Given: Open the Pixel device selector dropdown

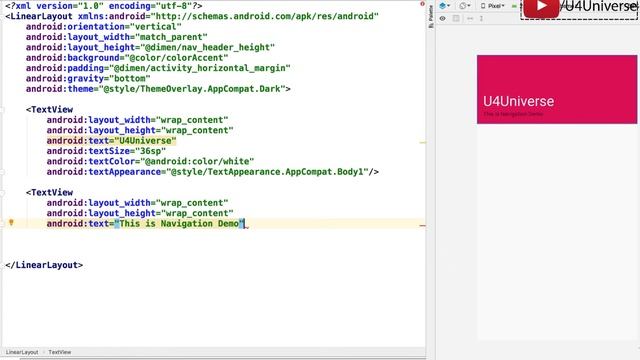Looking at the screenshot, I should coord(493,6).
